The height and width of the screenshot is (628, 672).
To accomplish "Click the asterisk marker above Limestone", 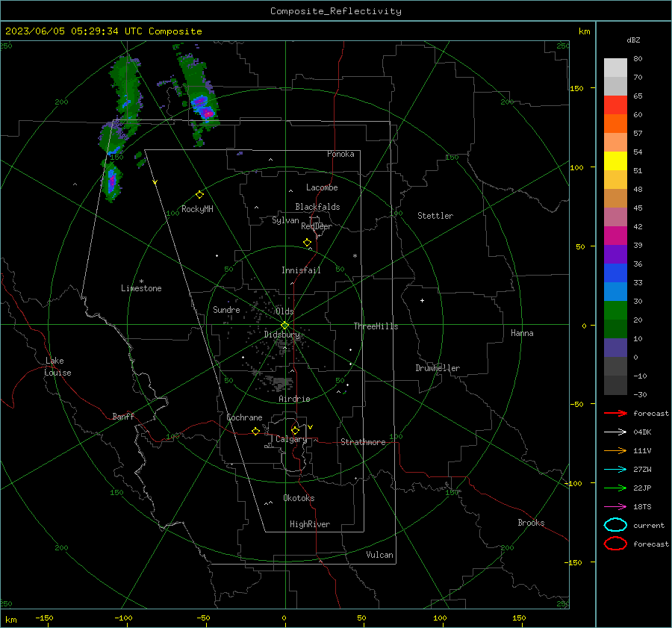I will click(x=141, y=282).
